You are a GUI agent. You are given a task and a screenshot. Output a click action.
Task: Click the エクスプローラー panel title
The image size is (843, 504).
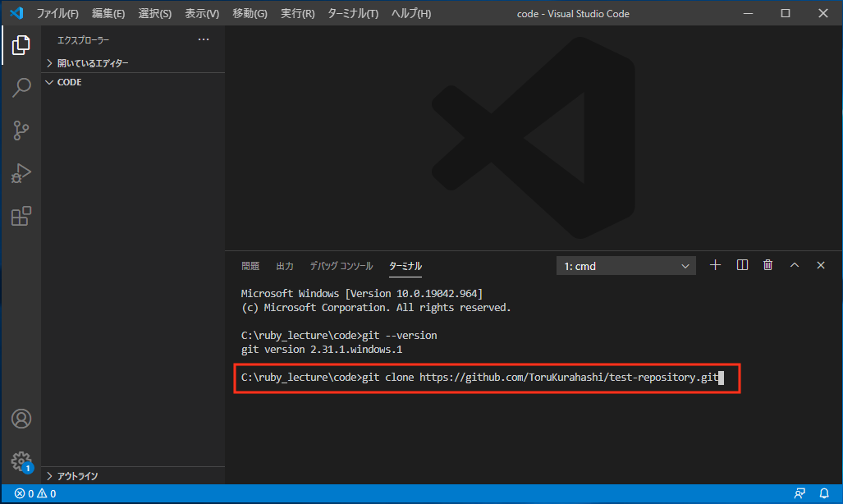[84, 40]
